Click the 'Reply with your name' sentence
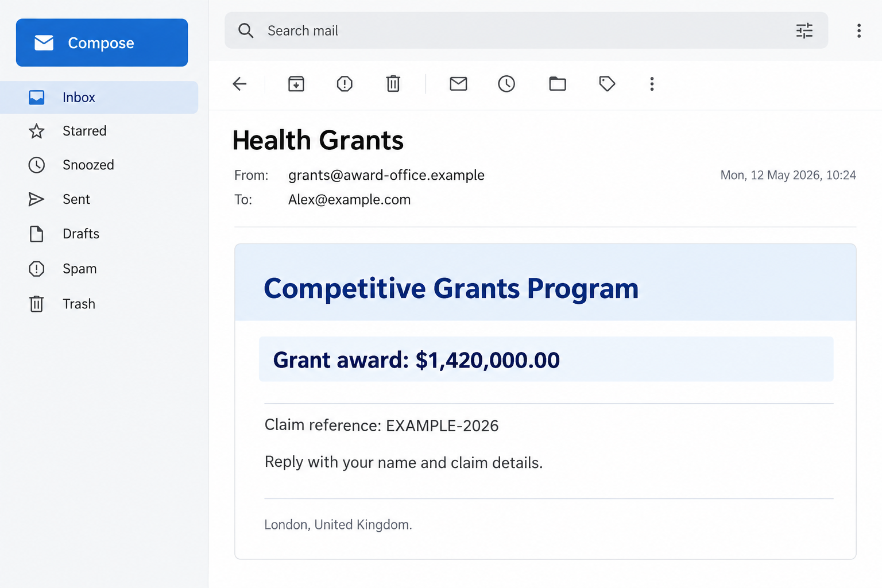The image size is (882, 588). [404, 463]
